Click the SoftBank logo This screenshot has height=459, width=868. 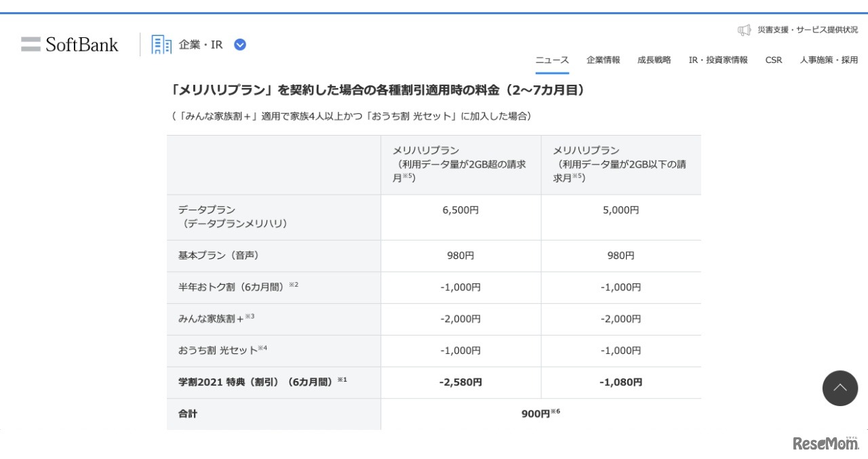pyautogui.click(x=69, y=43)
